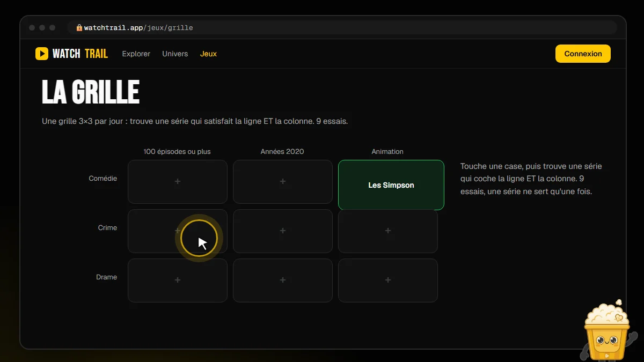Tap the Crime and Années 2020 cell
The height and width of the screenshot is (362, 644).
pyautogui.click(x=283, y=231)
